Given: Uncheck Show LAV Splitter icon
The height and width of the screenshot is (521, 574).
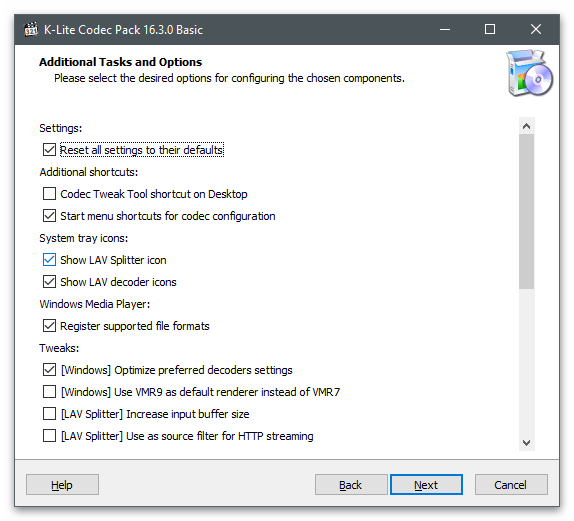Looking at the screenshot, I should coord(49,260).
